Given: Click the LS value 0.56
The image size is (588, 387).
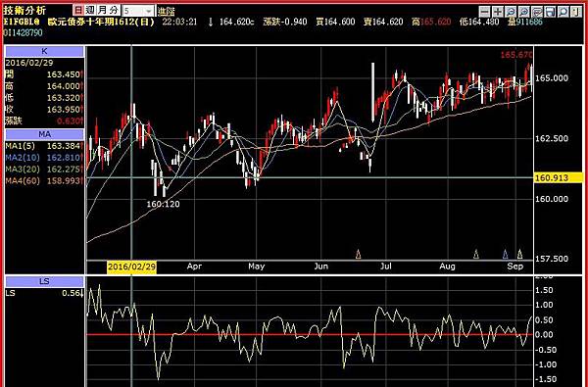Looking at the screenshot, I should click(72, 293).
